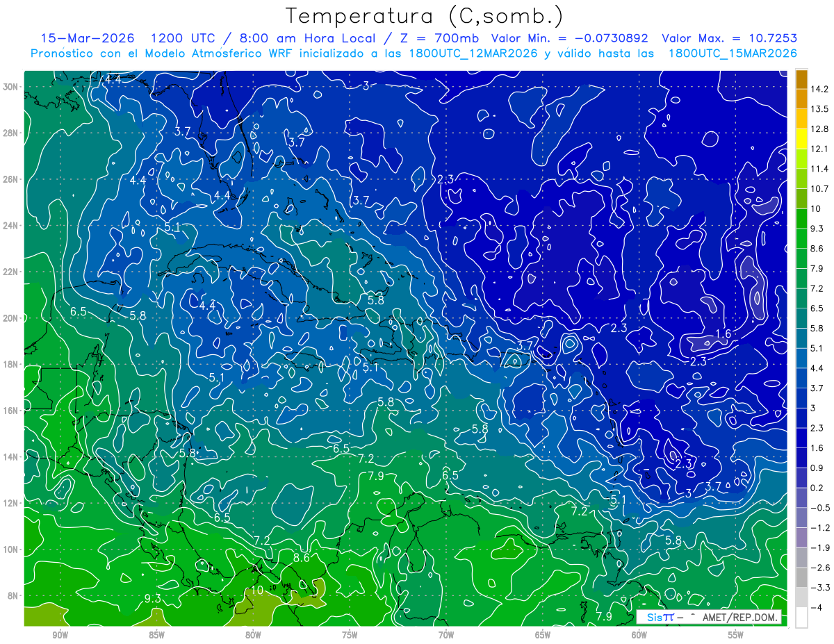The image size is (834, 644).
Task: Click the '13.5' colorbar label
Action: tap(819, 109)
